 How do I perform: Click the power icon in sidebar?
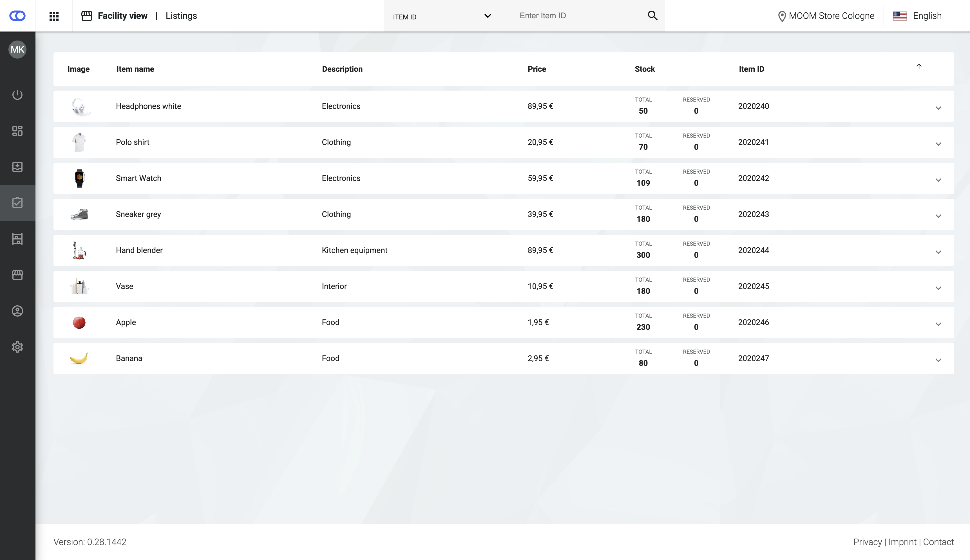(17, 95)
